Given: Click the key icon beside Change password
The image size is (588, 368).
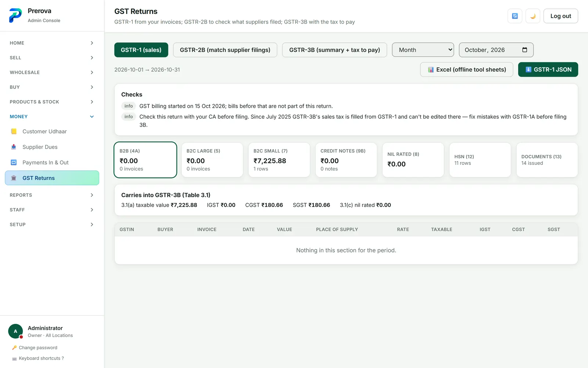Looking at the screenshot, I should tap(14, 347).
